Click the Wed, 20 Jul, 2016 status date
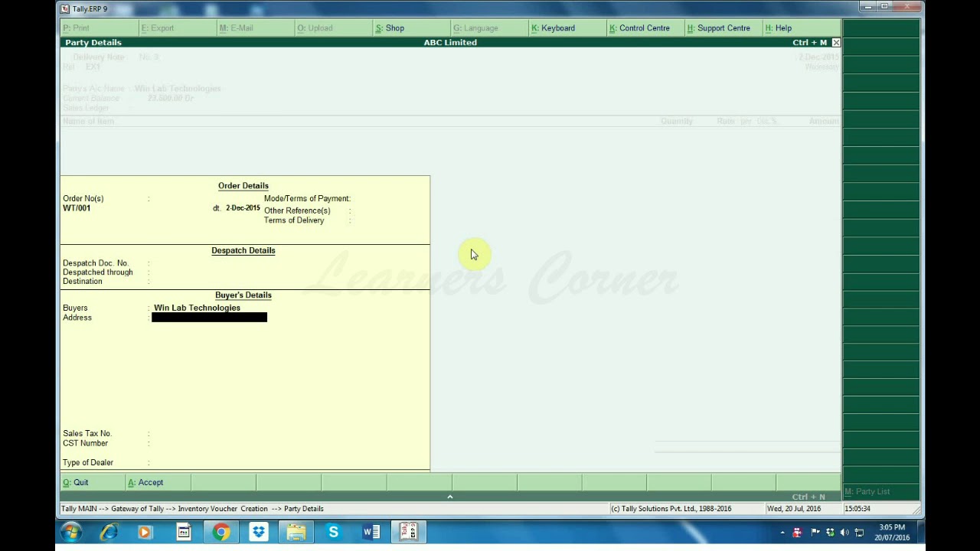Viewport: 980px width, 551px height. 794,509
